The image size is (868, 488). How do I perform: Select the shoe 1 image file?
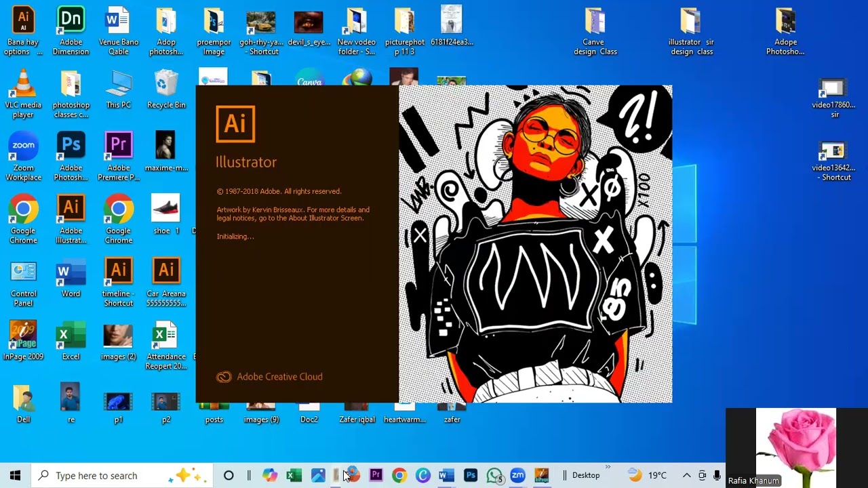pos(166,215)
